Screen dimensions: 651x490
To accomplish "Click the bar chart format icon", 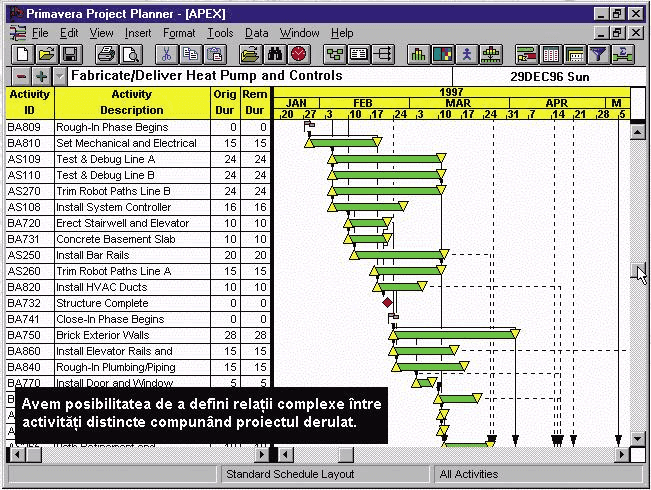I will click(x=526, y=54).
